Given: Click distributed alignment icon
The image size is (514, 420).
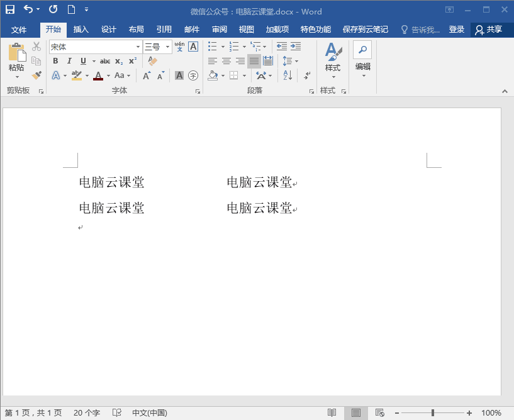Looking at the screenshot, I should pos(268,61).
